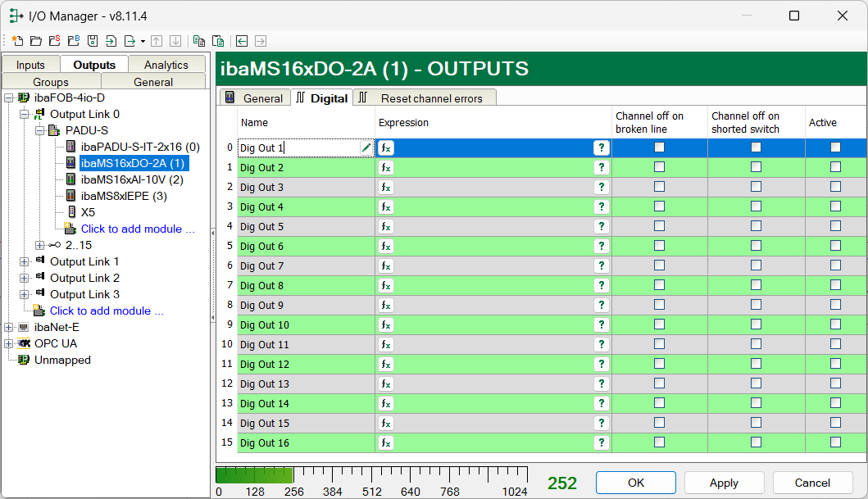
Task: Select ibaMS8xIEPE (3) in tree
Action: [x=124, y=196]
